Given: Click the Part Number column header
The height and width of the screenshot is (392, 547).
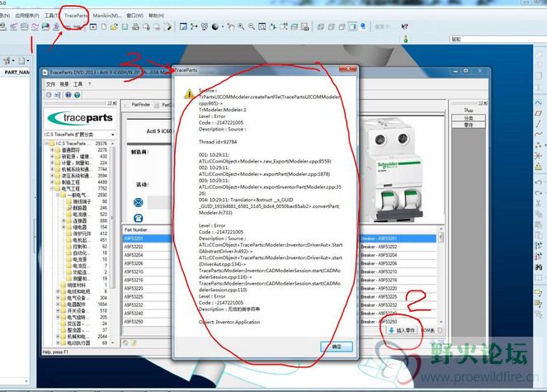Looking at the screenshot, I should (147, 229).
